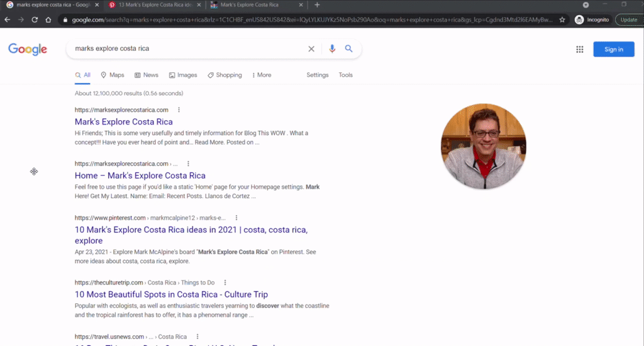Open the Incognito profile indicator
Screen dimensions: 644x346
coord(592,20)
